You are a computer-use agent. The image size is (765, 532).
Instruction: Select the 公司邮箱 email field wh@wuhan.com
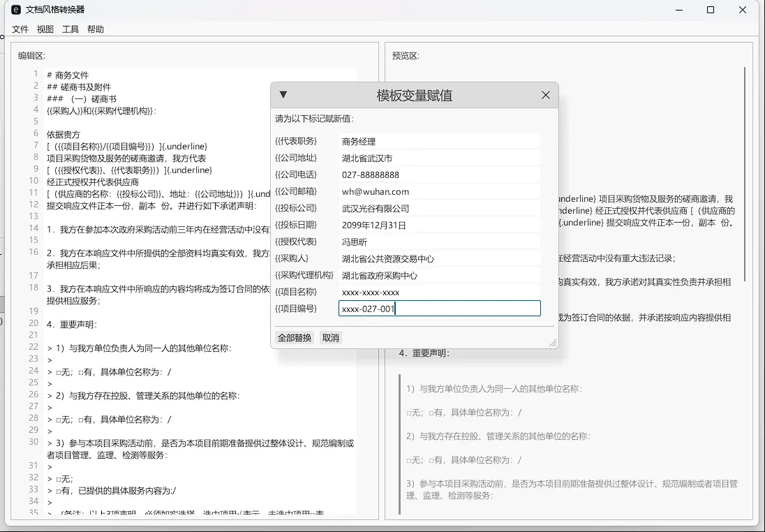pos(439,191)
